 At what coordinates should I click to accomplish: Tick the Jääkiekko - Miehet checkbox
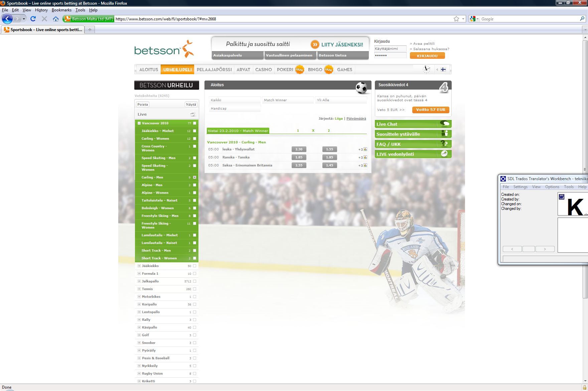(194, 131)
